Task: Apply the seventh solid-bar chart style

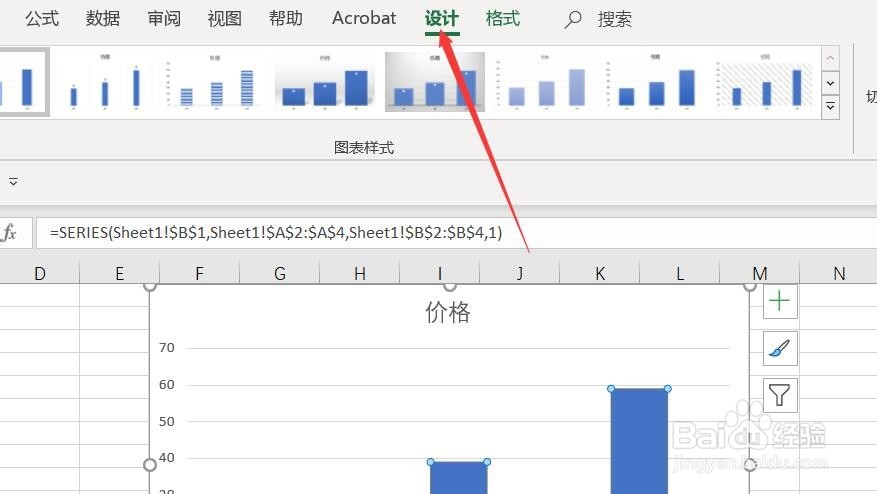Action: pos(656,82)
